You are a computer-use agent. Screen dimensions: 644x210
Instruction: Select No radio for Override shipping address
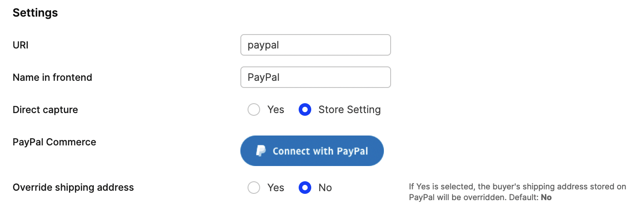point(305,188)
